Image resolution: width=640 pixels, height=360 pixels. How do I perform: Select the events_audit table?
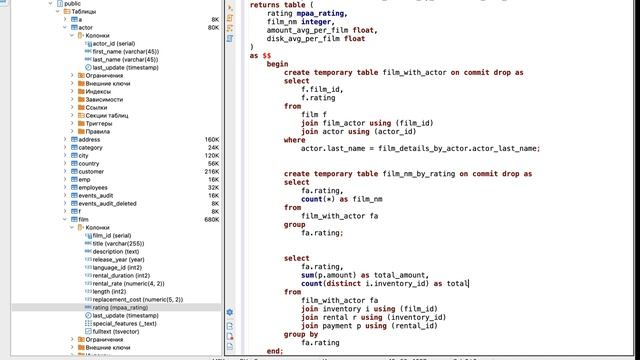(96, 196)
